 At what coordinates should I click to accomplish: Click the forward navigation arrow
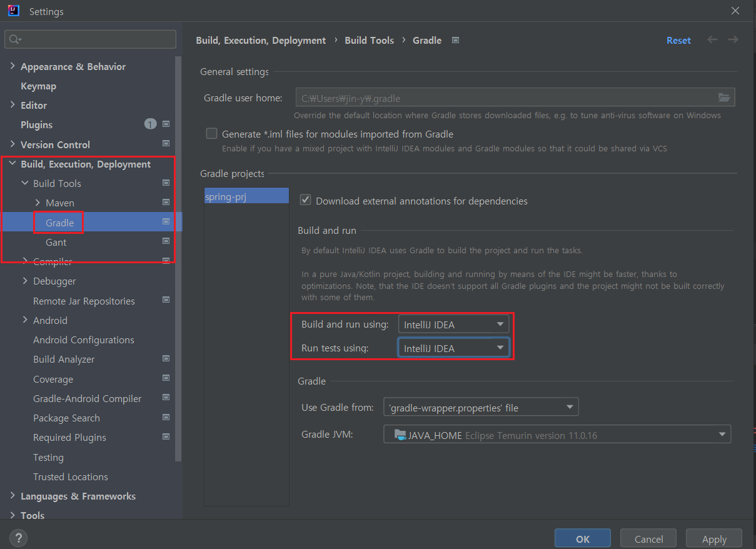(733, 39)
